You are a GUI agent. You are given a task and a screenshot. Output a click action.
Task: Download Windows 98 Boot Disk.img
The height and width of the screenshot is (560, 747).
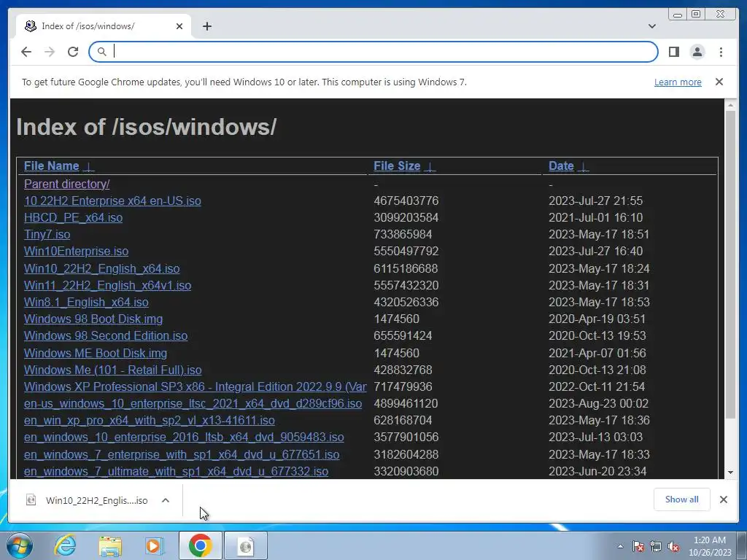coord(93,319)
